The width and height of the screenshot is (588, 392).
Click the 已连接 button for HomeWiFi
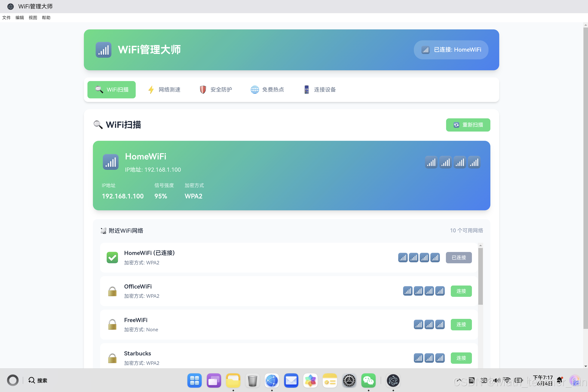[x=459, y=257]
